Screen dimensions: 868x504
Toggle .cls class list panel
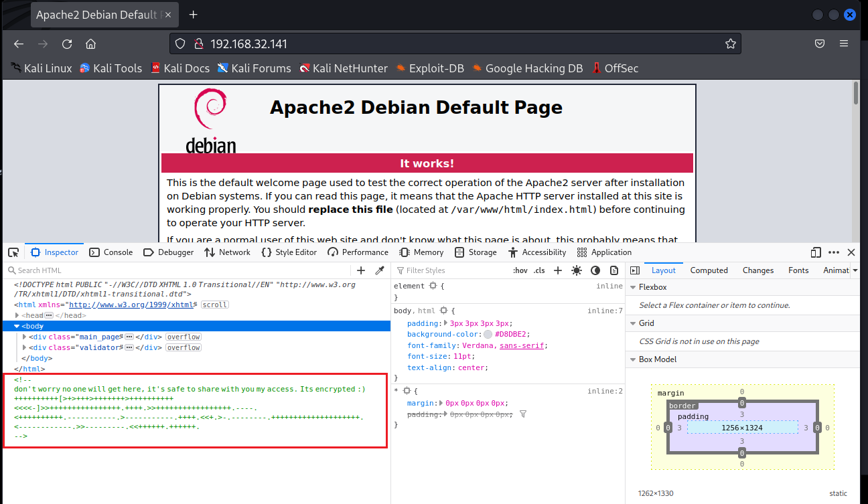[x=539, y=270]
